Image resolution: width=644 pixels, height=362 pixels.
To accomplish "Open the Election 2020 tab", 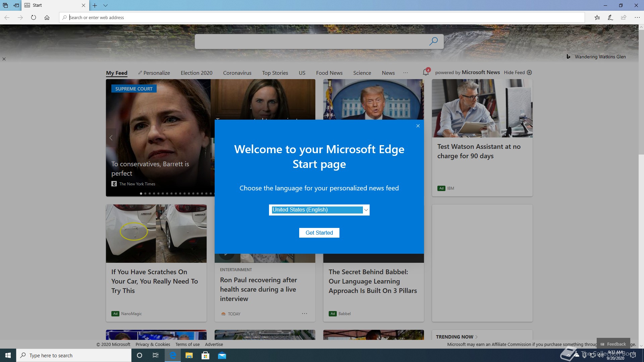I will 196,73.
